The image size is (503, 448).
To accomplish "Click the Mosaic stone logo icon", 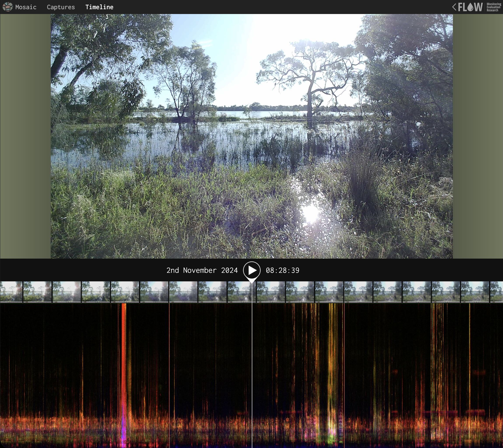I will point(8,7).
